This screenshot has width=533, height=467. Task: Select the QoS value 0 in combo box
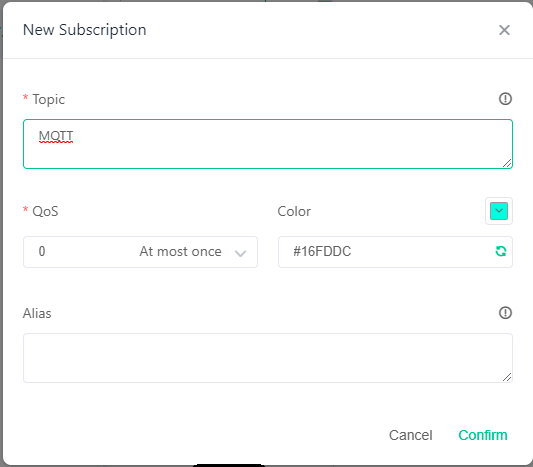coord(42,252)
